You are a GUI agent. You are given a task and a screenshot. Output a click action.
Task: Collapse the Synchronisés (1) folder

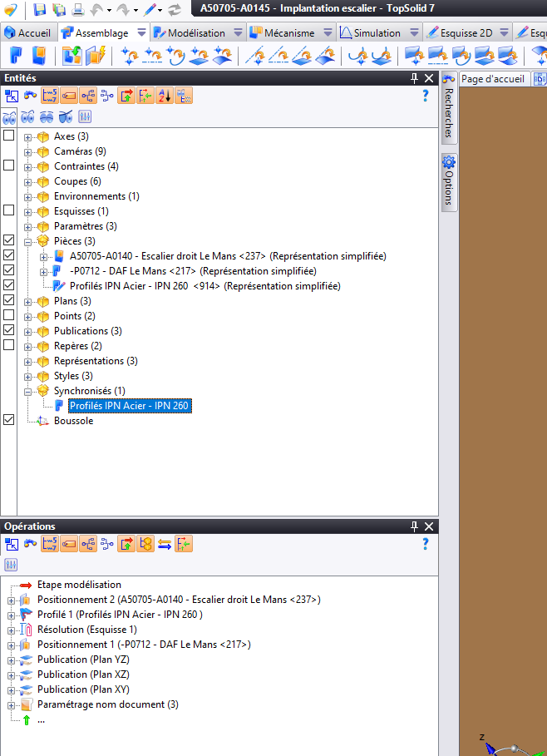[28, 392]
